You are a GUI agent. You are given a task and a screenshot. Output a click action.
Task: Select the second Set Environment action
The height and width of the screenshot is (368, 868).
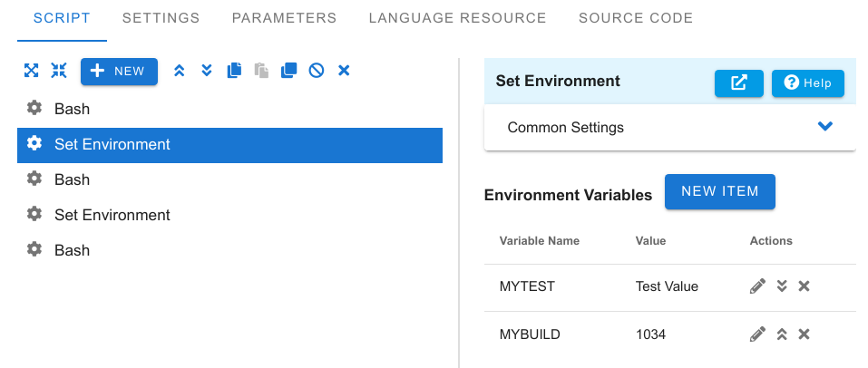click(x=229, y=215)
